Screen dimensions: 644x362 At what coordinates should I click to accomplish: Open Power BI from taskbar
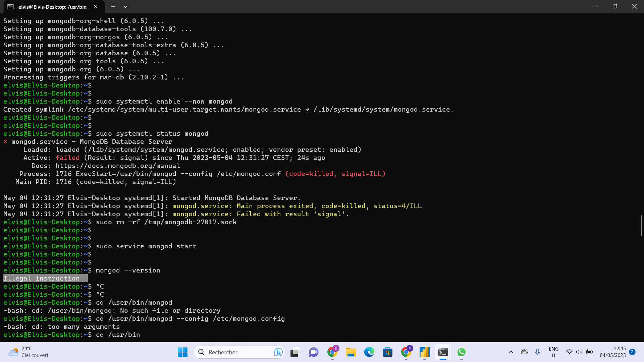click(424, 352)
